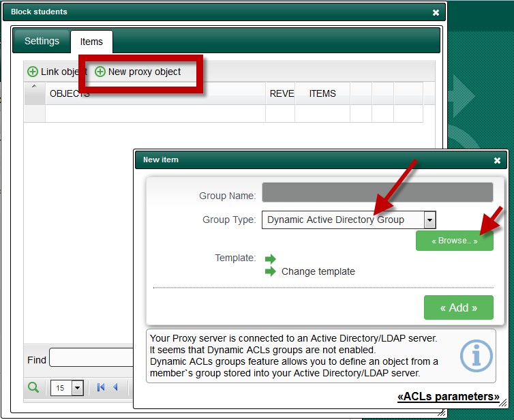The height and width of the screenshot is (420, 514).
Task: Click the Browse button
Action: pos(454,241)
